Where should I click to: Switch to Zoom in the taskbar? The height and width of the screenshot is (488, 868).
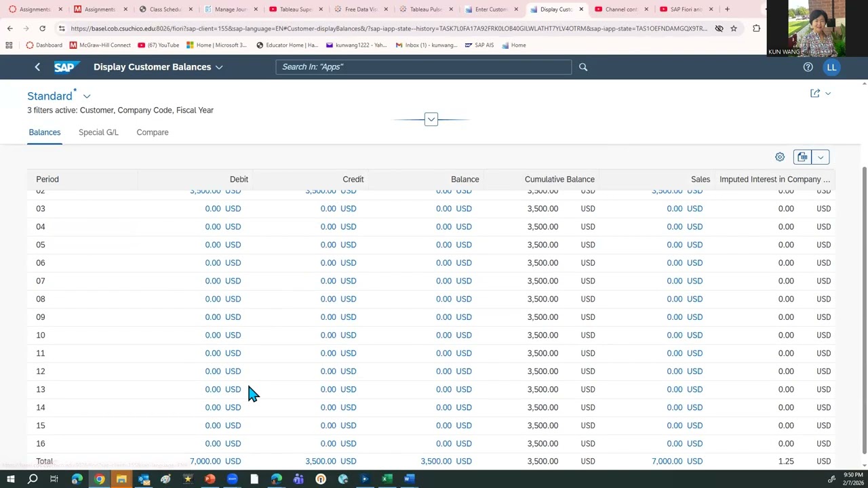tap(232, 479)
